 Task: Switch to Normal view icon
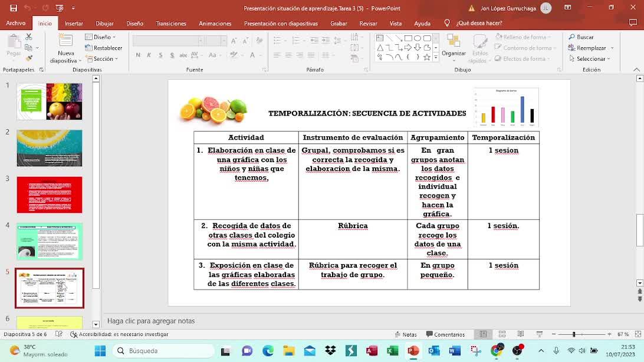483,334
